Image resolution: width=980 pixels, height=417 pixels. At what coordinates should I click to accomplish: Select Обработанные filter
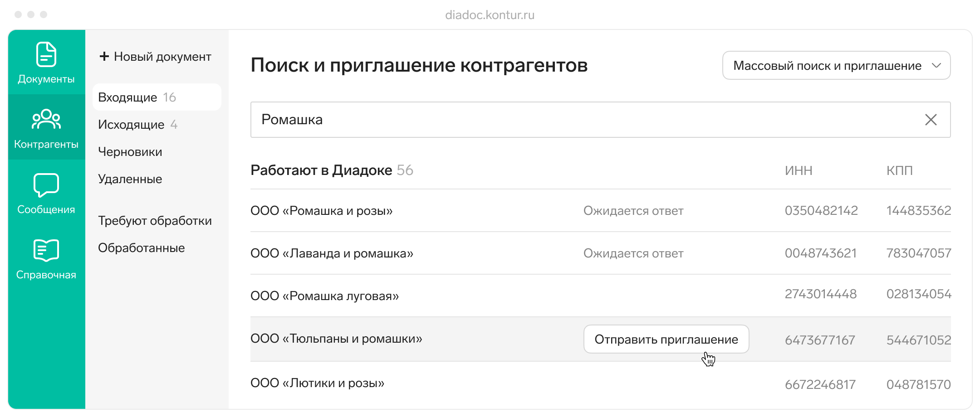[x=142, y=248]
